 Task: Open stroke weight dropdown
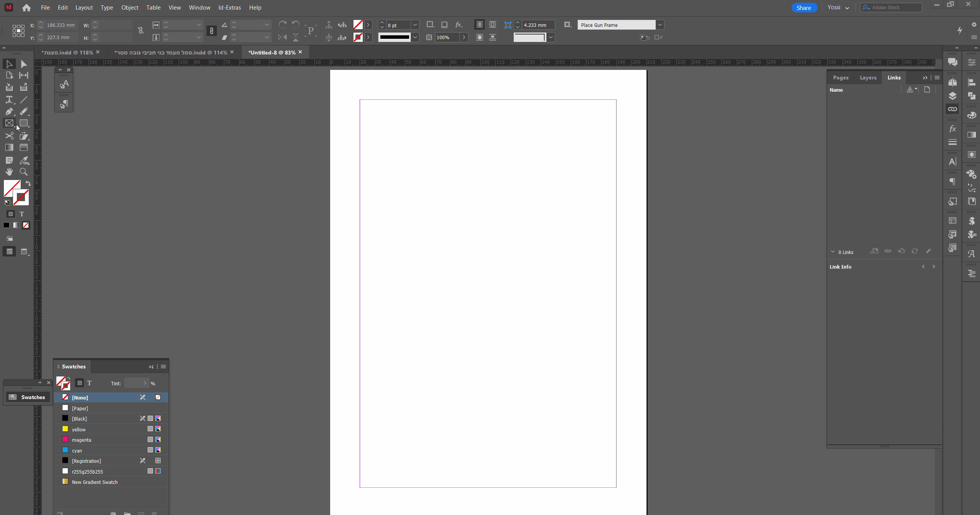[415, 25]
